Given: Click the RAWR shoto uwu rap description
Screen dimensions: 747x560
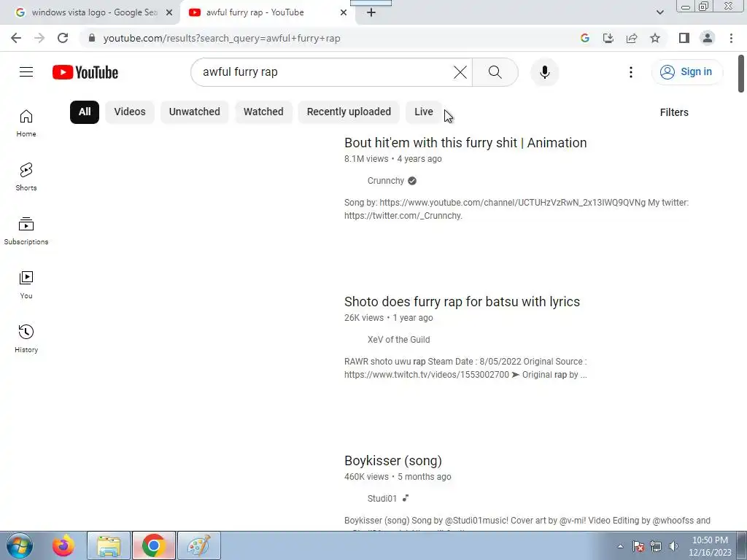Looking at the screenshot, I should 465,368.
